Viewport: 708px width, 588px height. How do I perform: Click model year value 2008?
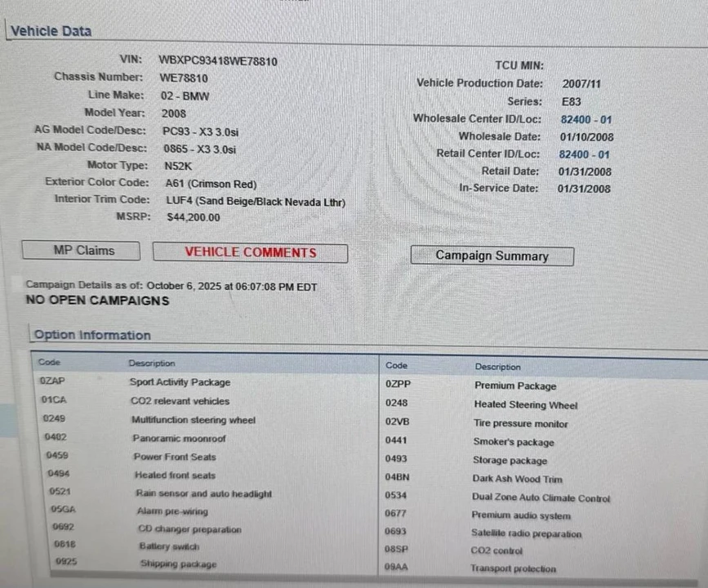(x=174, y=114)
